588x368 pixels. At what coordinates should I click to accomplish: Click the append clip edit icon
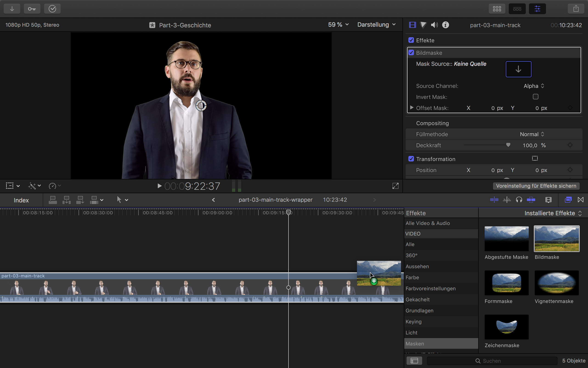pyautogui.click(x=80, y=200)
